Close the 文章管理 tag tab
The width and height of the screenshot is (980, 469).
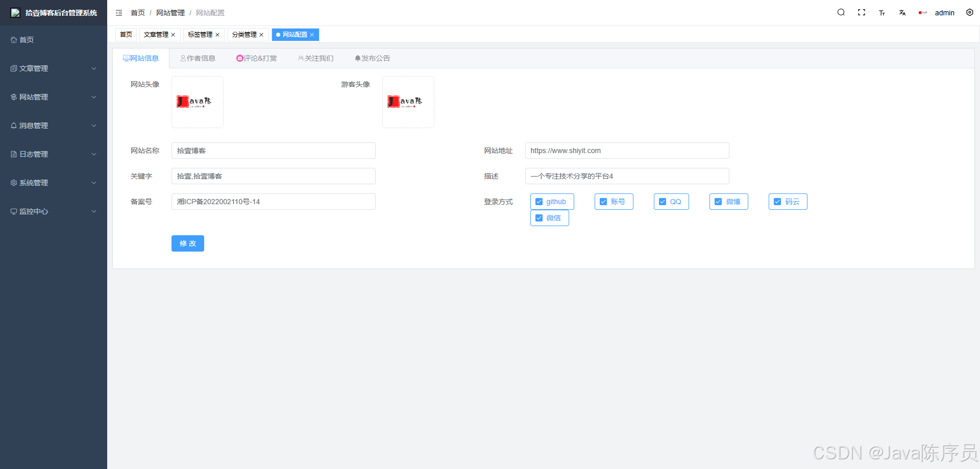pos(173,35)
